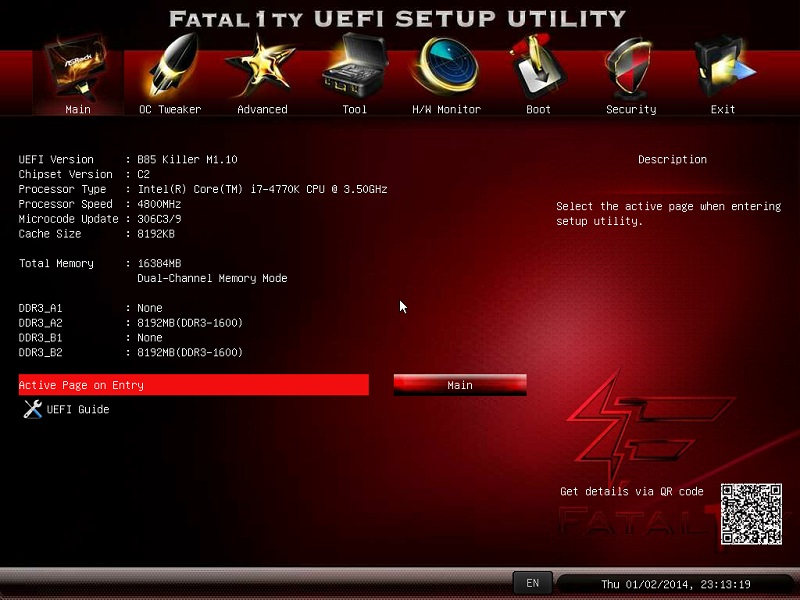Click the rocket OC Tweaker icon
This screenshot has height=600, width=800.
point(173,66)
